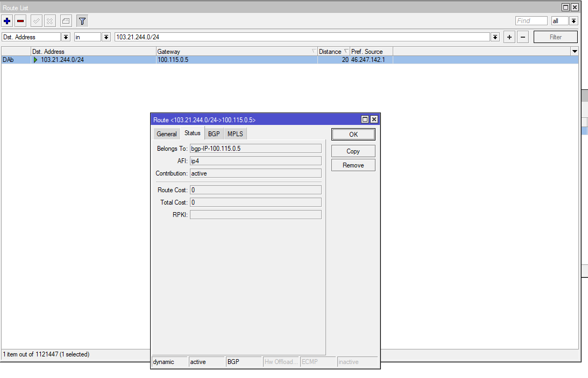Click the item count status text
Screen dimensions: 588x378
point(46,354)
